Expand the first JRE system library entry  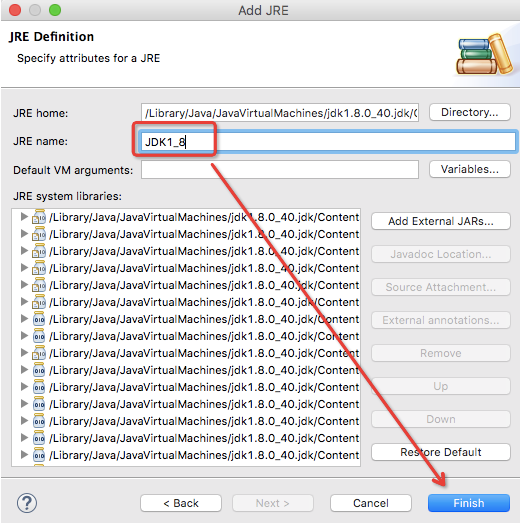point(24,217)
